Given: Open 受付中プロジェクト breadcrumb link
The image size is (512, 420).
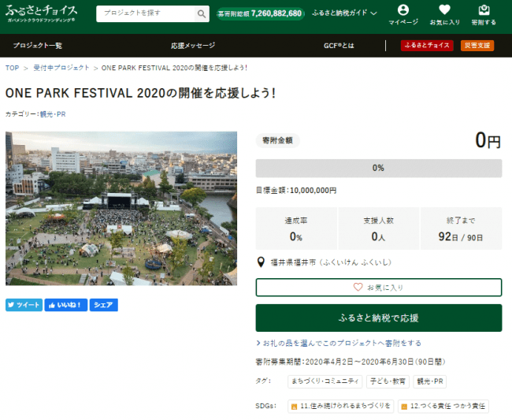Looking at the screenshot, I should coord(61,68).
